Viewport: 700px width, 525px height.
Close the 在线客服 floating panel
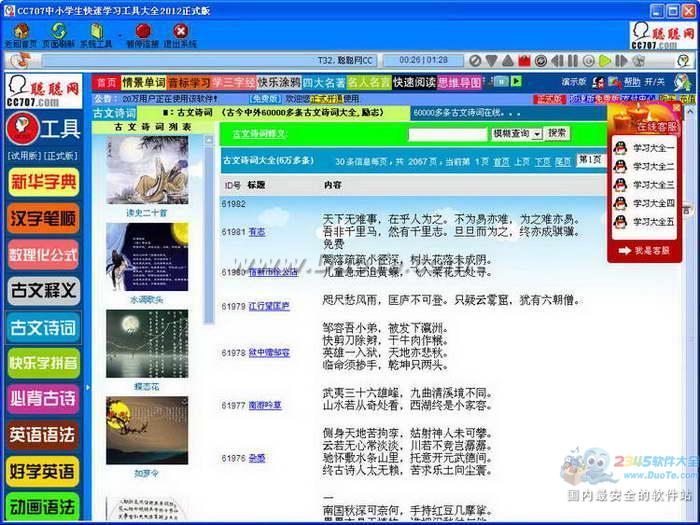click(x=676, y=108)
